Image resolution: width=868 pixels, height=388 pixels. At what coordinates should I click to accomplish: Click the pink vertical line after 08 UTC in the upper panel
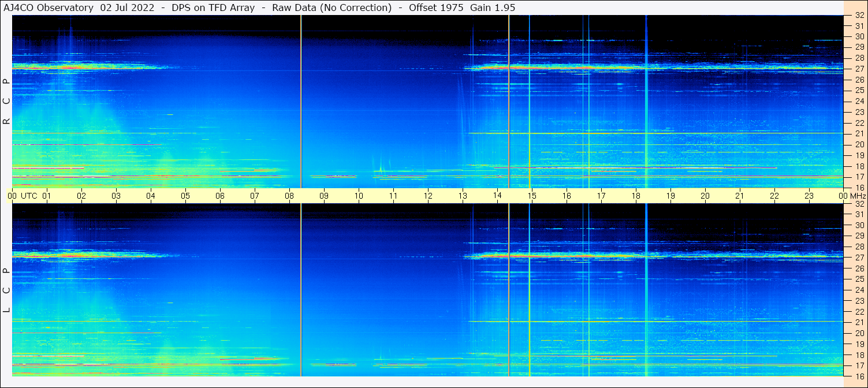[301, 102]
